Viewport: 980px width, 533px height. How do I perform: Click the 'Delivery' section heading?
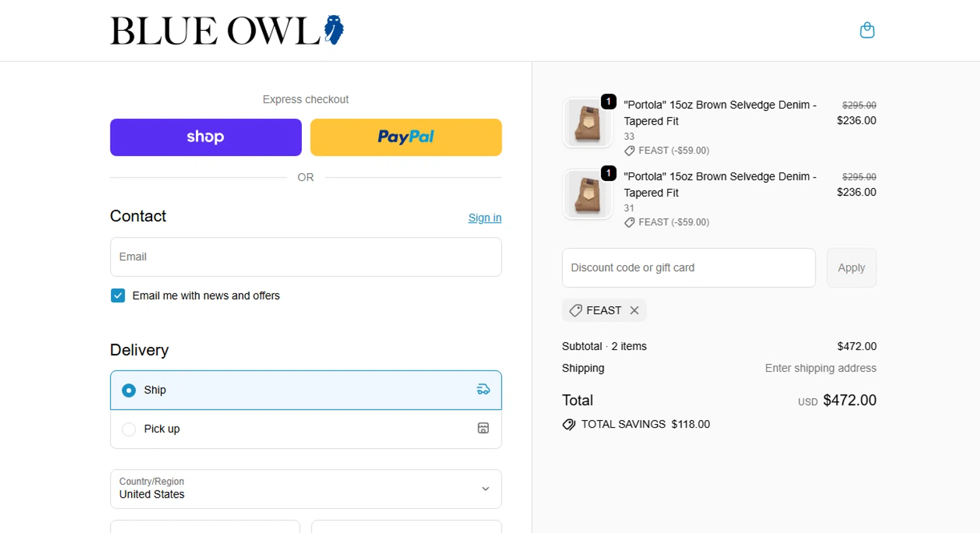[x=139, y=350]
